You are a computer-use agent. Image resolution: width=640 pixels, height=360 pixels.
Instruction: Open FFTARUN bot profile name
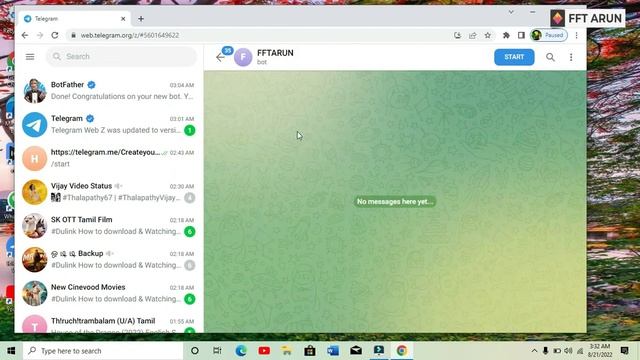click(x=275, y=53)
